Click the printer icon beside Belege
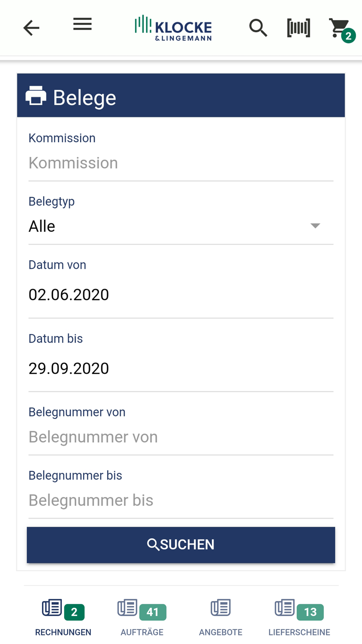 (x=36, y=96)
